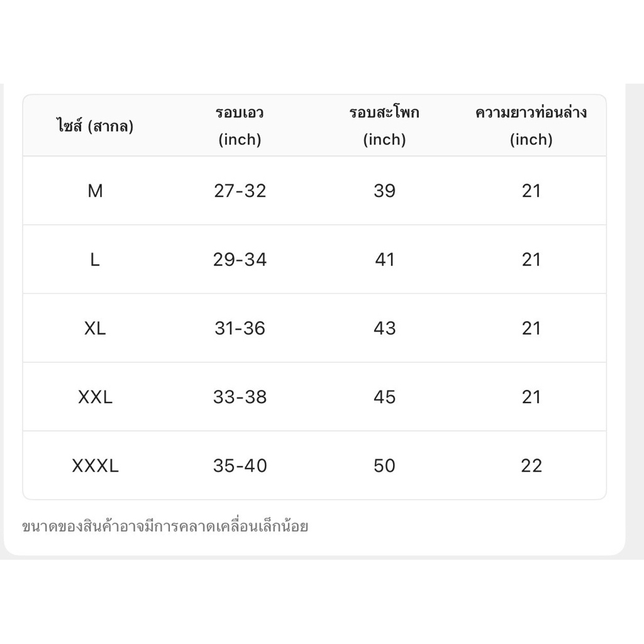The height and width of the screenshot is (644, 644).
Task: Click the รอบเอว (inch) column header
Action: [240, 126]
